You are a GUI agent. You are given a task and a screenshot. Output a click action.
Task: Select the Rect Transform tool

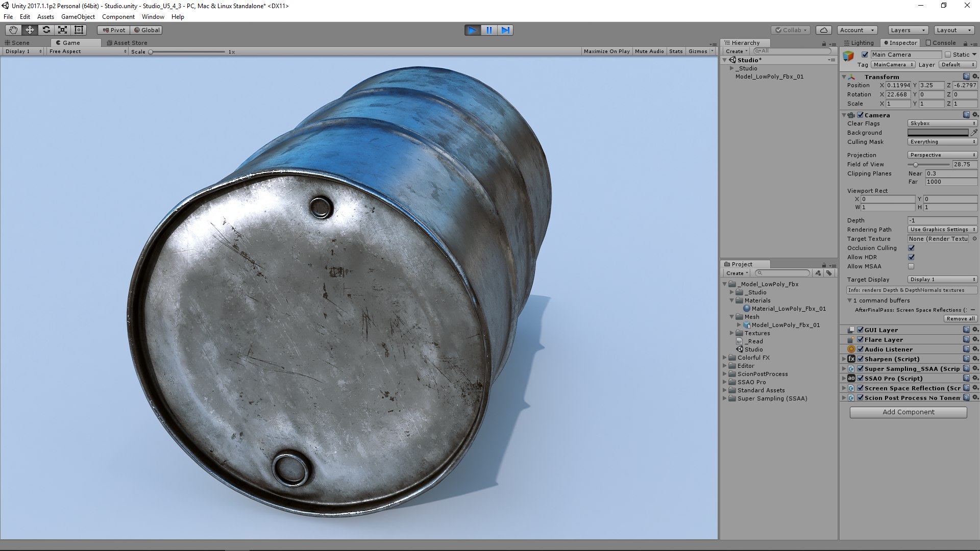79,30
